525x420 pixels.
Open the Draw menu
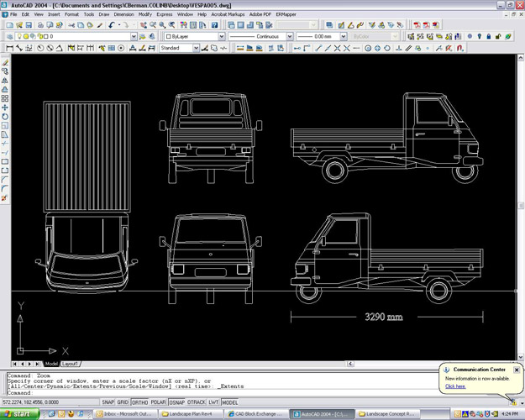tap(104, 14)
